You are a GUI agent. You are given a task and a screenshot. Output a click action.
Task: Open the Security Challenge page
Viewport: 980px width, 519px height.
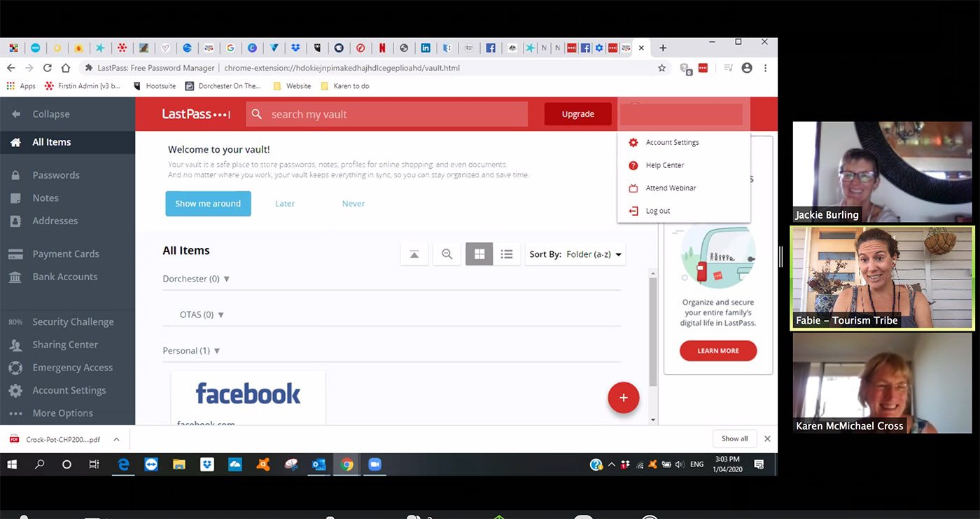[x=61, y=322]
